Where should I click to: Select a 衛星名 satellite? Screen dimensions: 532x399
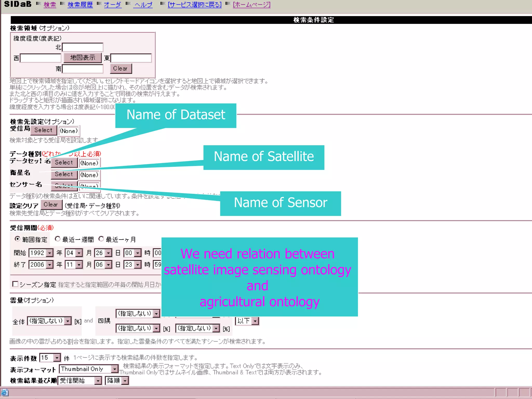(x=64, y=174)
